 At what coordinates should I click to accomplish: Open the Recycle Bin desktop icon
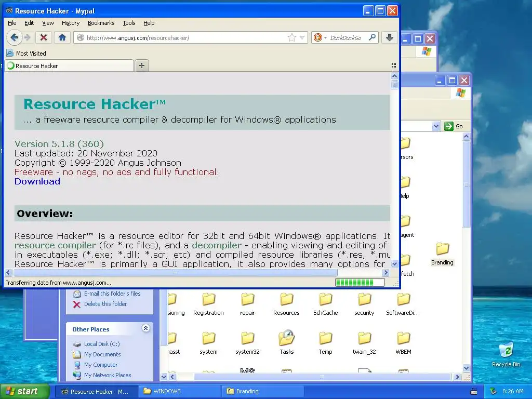[506, 354]
